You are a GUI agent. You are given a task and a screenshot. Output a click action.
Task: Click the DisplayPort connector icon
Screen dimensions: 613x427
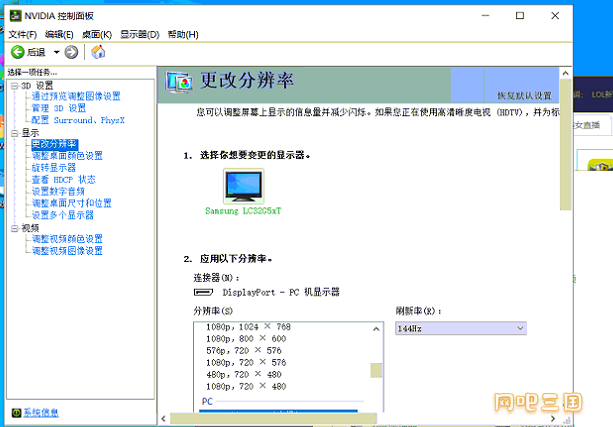203,292
